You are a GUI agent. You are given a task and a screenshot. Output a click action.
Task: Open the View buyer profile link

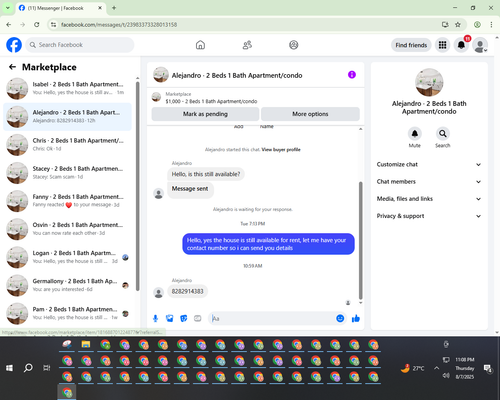point(281,150)
